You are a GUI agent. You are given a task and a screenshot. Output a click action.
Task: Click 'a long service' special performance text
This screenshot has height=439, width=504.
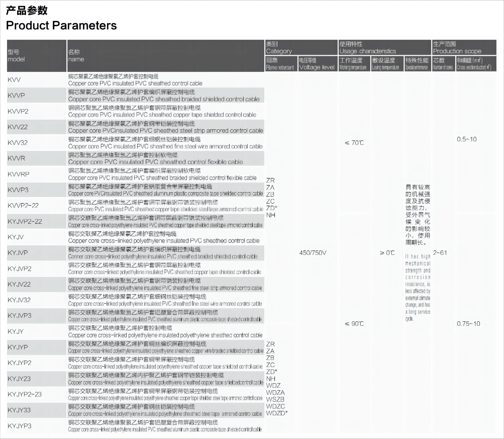point(418,312)
